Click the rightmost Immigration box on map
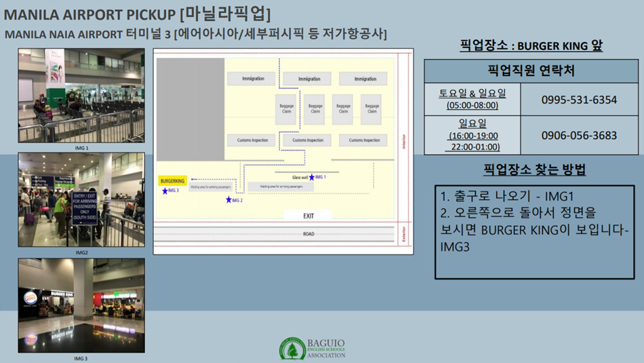The height and width of the screenshot is (363, 644). click(363, 79)
